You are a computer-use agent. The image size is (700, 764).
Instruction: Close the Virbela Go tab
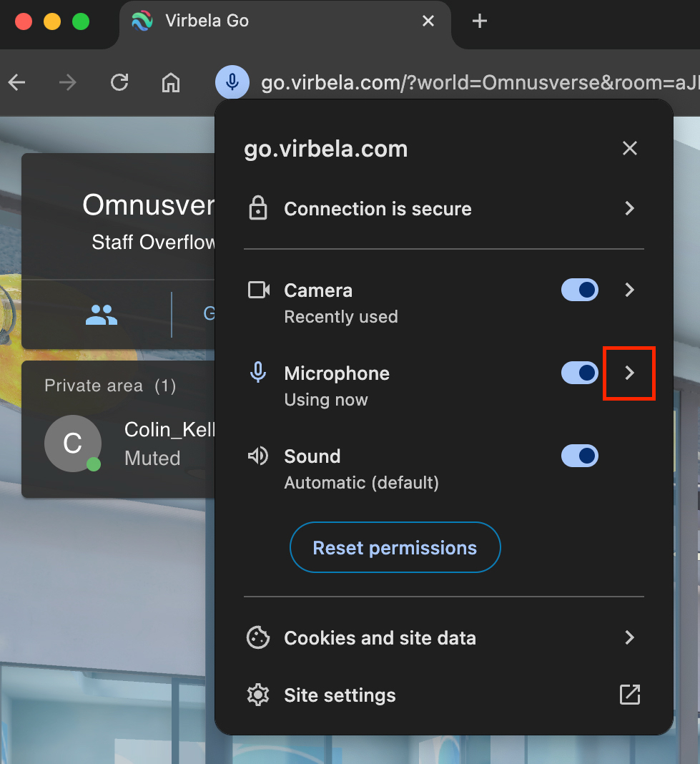[428, 21]
